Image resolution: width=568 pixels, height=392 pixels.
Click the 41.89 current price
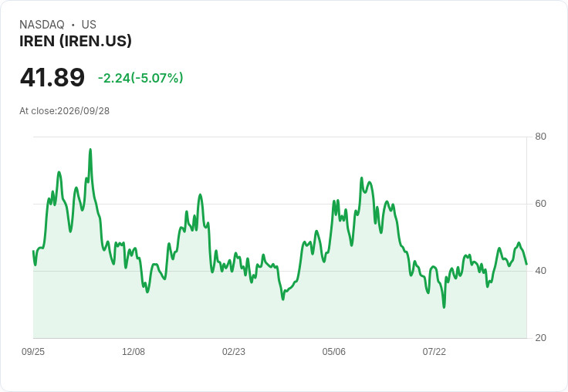click(x=52, y=77)
